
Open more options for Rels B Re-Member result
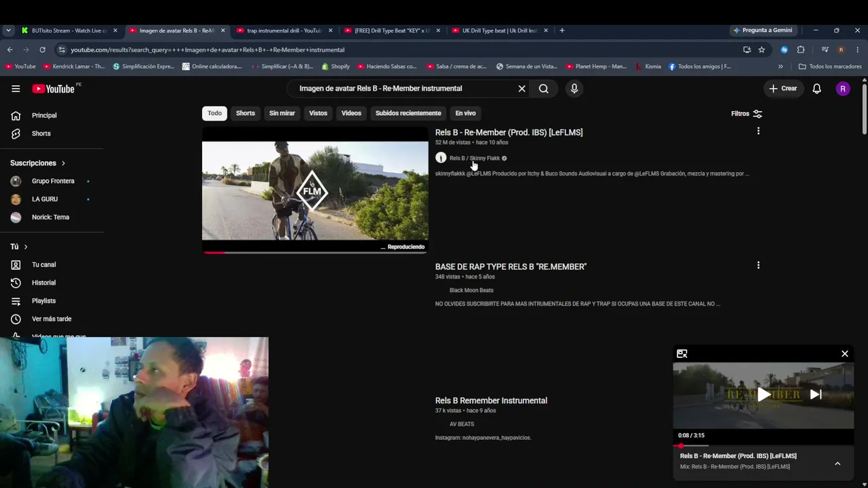758,131
